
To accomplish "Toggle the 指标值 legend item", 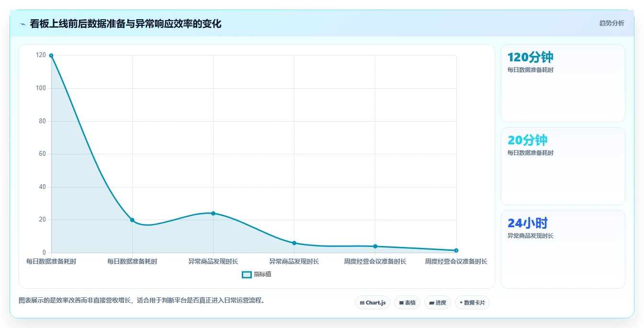I will click(257, 274).
